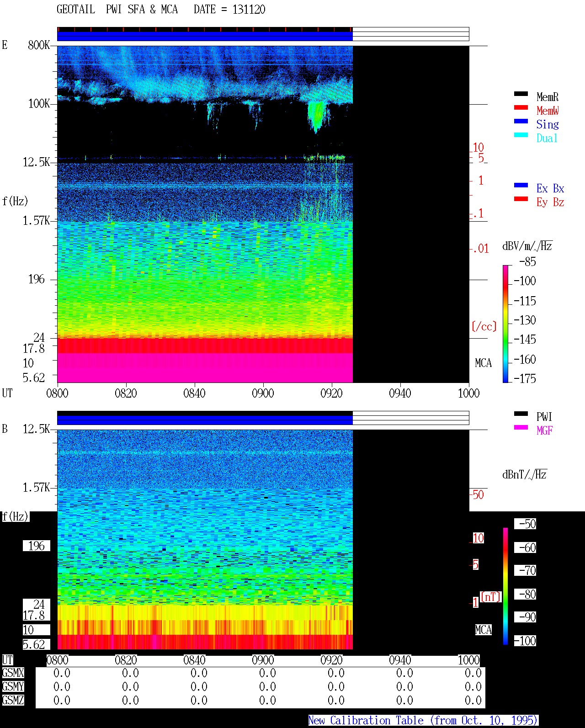Click the red [nT] unit label
Screen dimensions: 585x728
point(491,597)
